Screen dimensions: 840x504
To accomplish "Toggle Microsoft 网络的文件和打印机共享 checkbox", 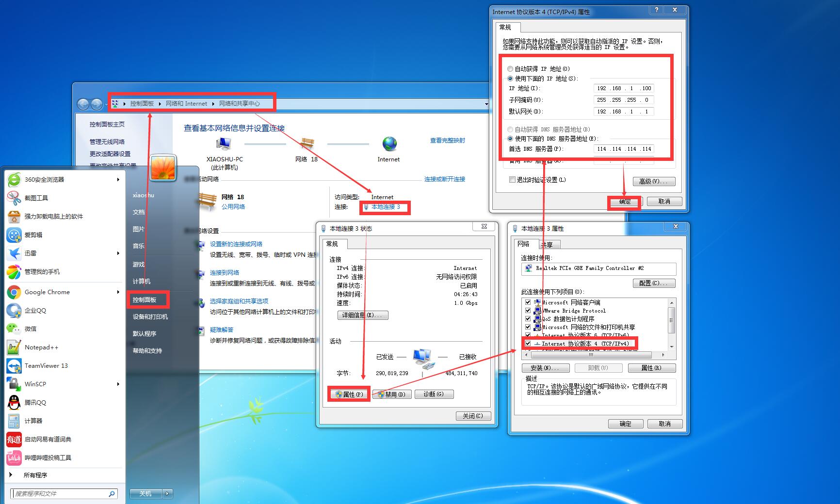I will (528, 327).
